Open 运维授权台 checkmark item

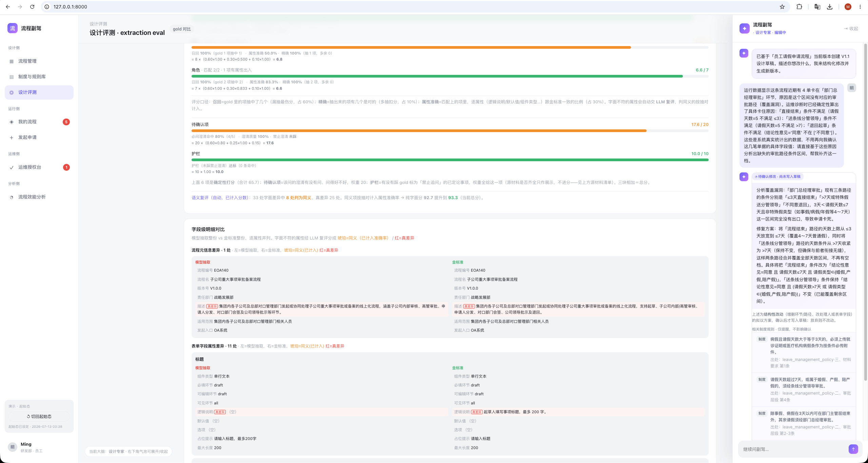(39, 167)
